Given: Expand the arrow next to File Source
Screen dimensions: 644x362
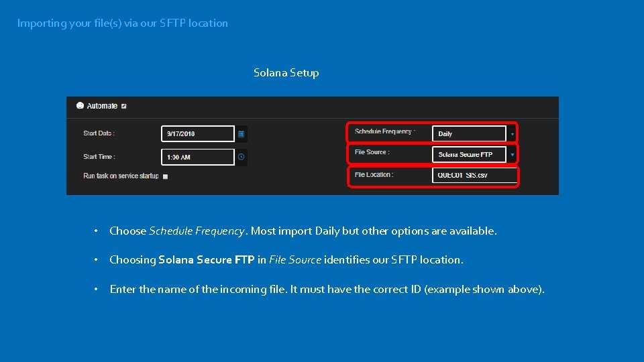Looking at the screenshot, I should click(x=513, y=155).
